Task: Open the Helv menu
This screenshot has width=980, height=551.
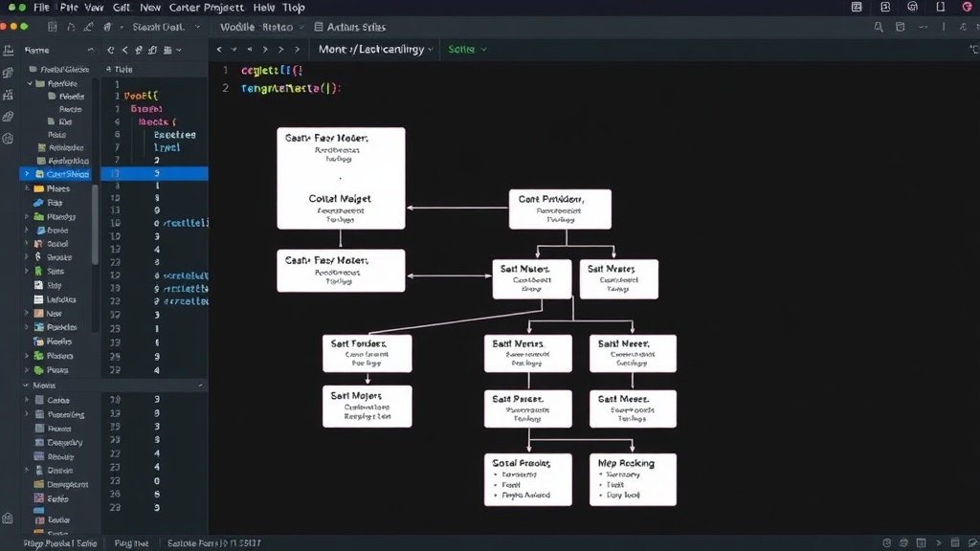Action: [264, 8]
